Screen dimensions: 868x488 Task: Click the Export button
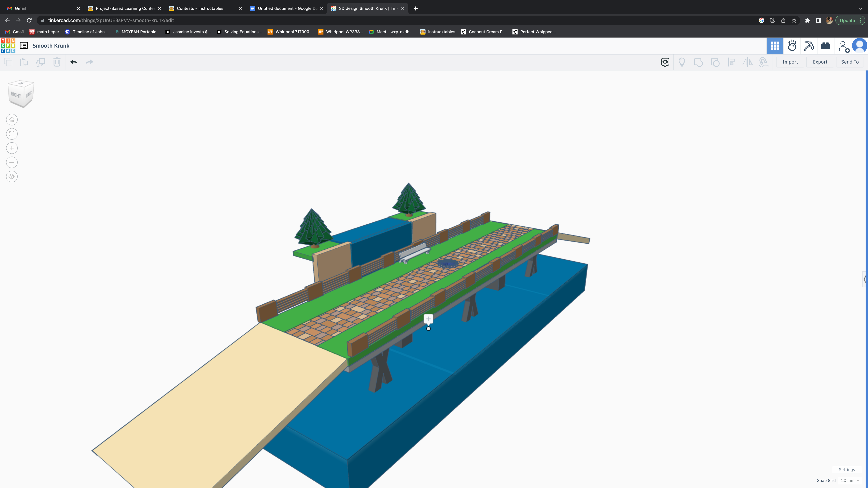point(820,62)
